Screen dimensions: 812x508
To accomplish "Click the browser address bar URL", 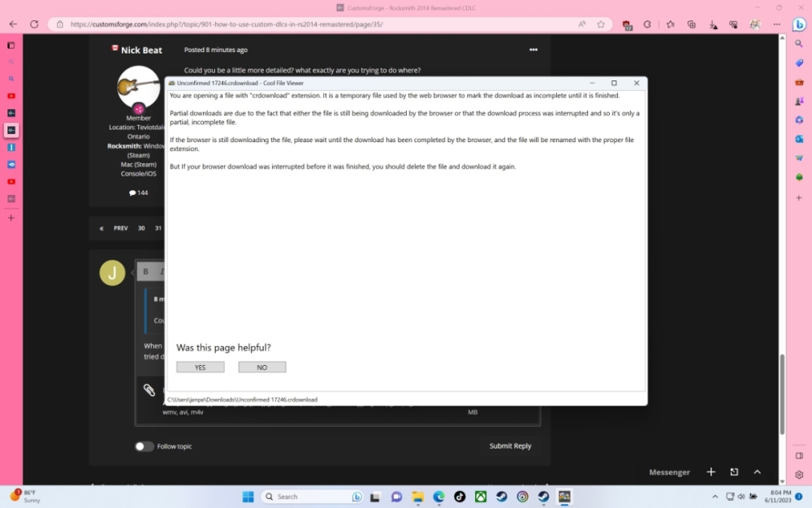I will click(227, 24).
